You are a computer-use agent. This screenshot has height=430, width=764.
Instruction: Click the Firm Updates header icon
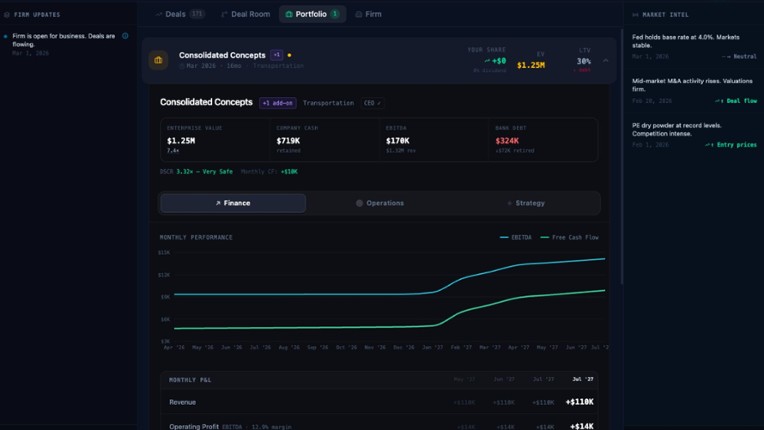[7, 15]
